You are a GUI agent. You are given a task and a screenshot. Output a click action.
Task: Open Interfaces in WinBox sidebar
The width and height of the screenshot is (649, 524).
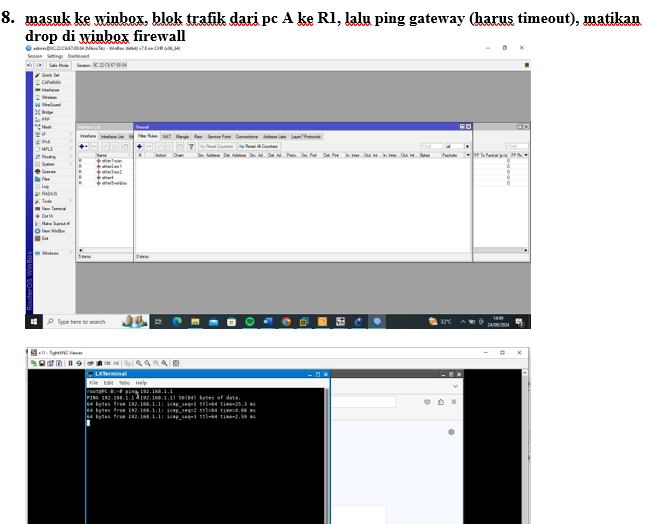coord(47,90)
